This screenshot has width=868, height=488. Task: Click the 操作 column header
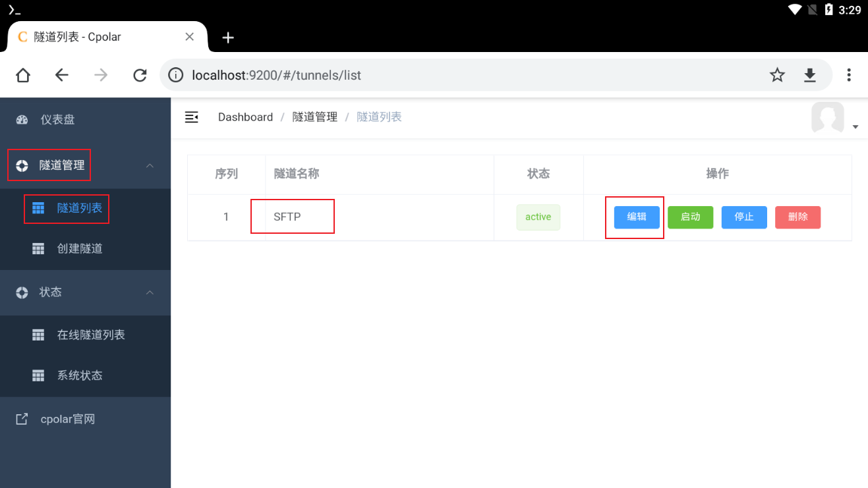click(x=718, y=174)
